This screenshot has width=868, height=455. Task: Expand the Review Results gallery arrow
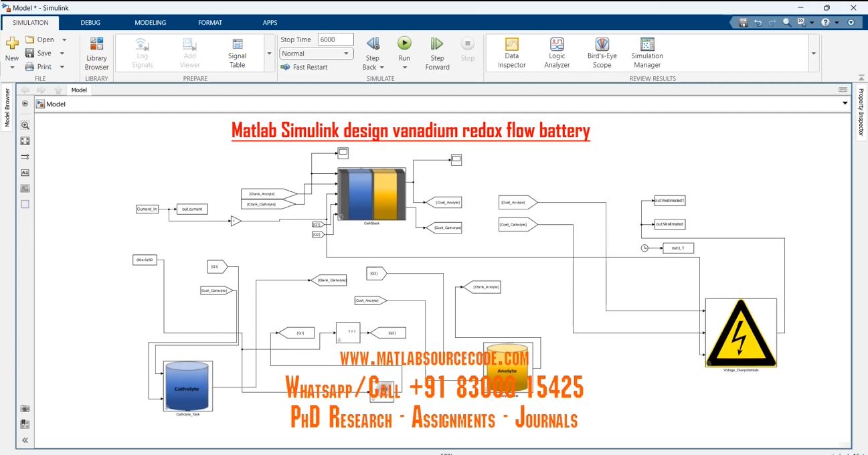(x=814, y=54)
